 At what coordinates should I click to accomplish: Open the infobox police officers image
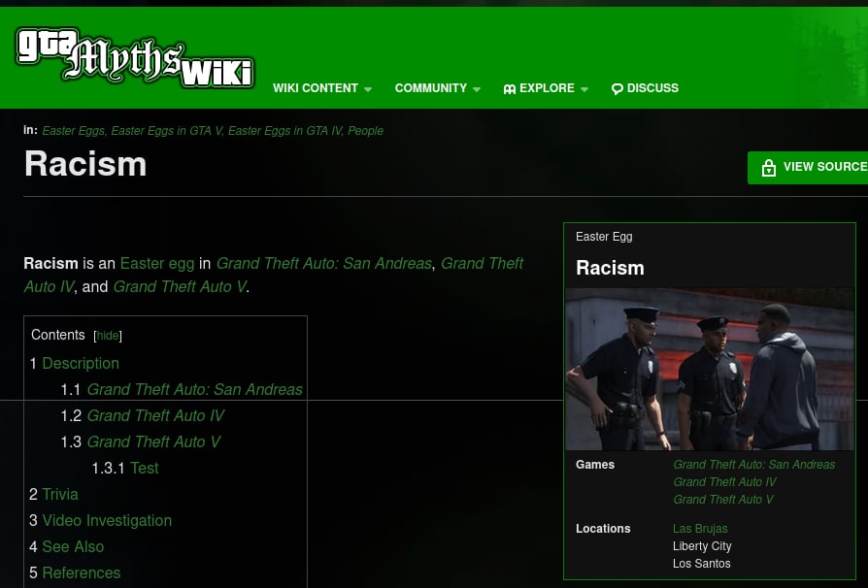click(x=710, y=369)
